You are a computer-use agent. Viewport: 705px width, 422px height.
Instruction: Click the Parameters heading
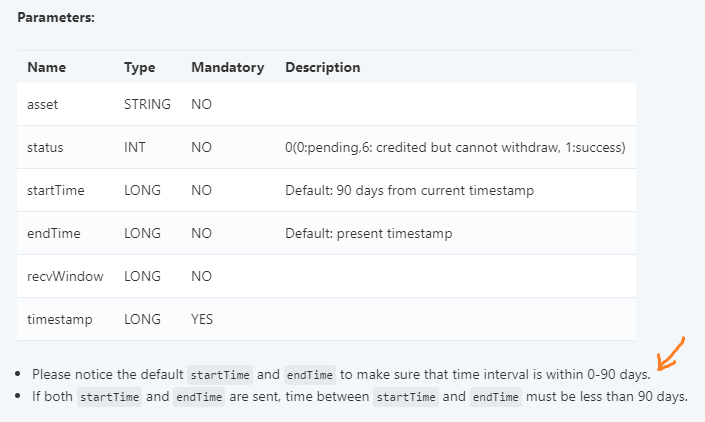(56, 18)
